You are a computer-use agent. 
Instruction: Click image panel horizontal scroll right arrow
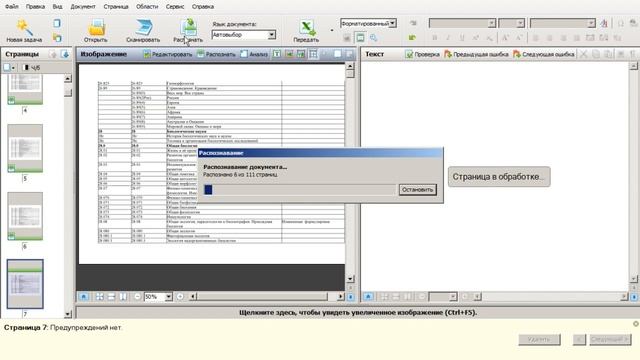[340, 297]
